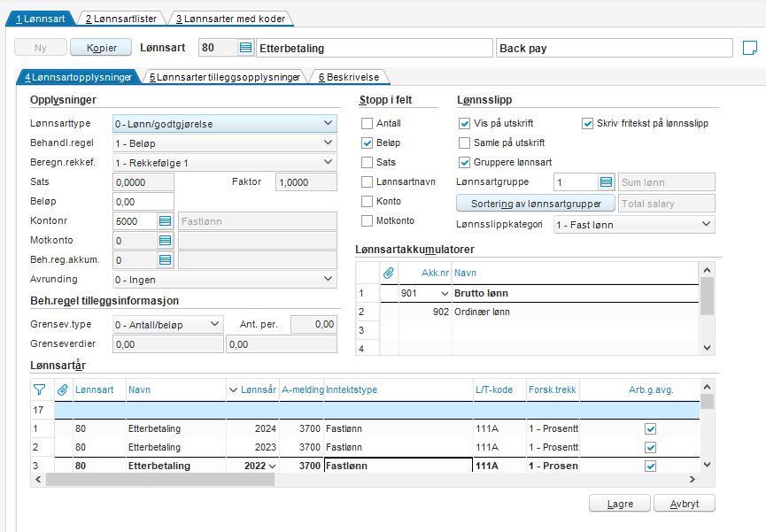Click the paperclip icon in Lønnsartakkumulatorer header
766x532 pixels.
pyautogui.click(x=387, y=273)
